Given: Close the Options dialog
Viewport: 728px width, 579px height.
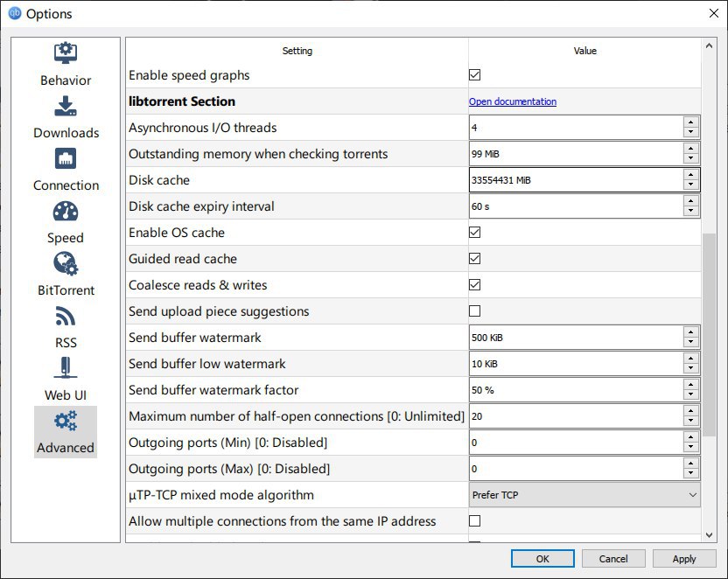Looking at the screenshot, I should point(714,13).
